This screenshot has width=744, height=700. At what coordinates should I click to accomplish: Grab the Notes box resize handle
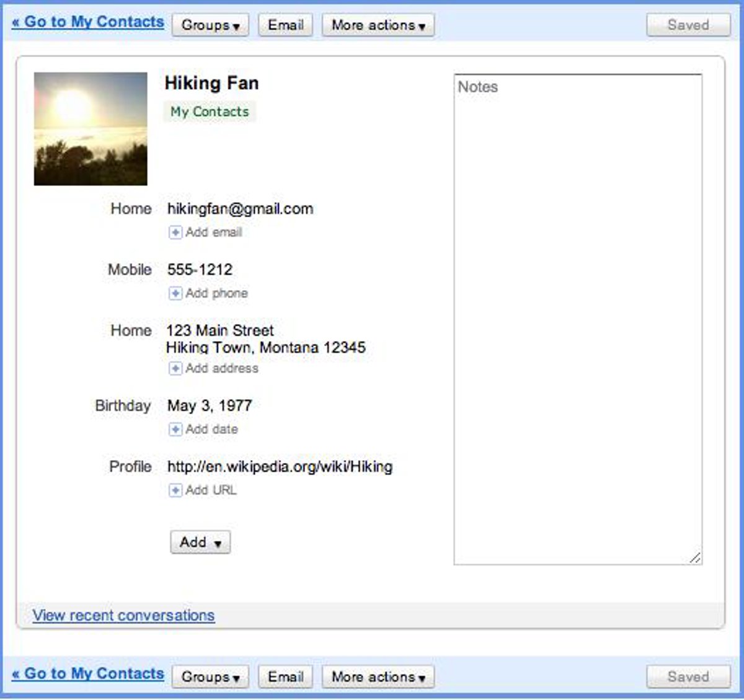pyautogui.click(x=695, y=558)
